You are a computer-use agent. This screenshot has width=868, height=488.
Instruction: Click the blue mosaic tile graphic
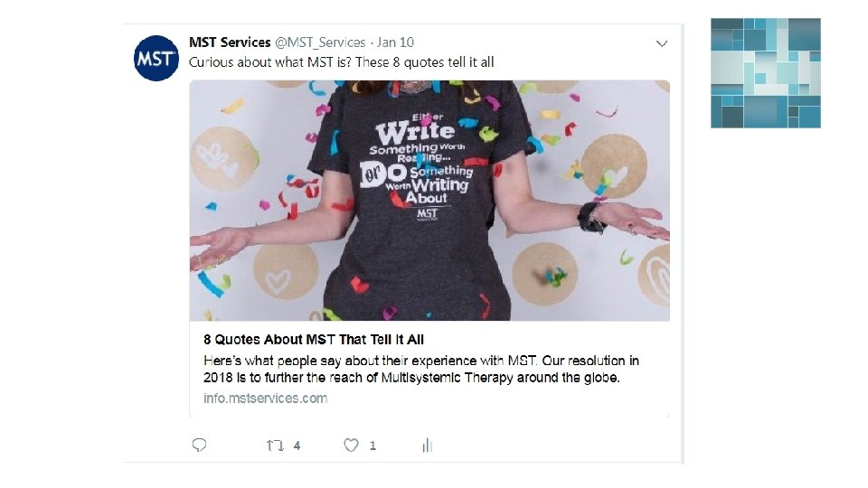click(765, 72)
